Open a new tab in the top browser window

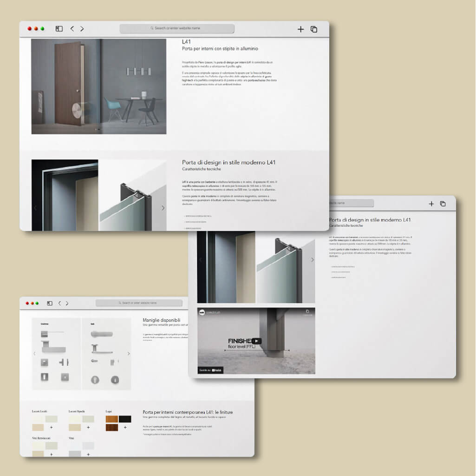click(x=300, y=29)
